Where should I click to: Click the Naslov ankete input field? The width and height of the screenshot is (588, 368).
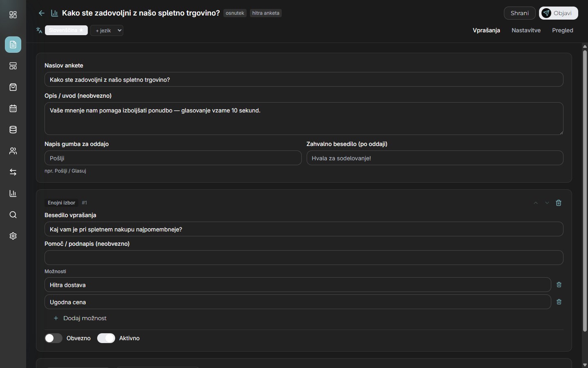pyautogui.click(x=304, y=79)
